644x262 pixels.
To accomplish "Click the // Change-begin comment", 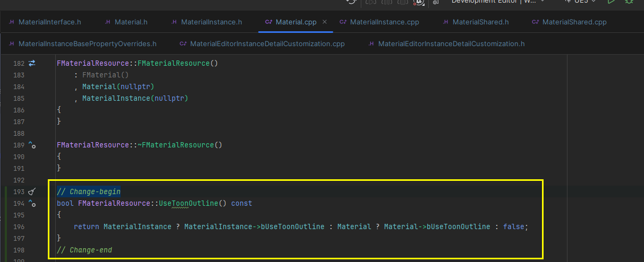I will (x=89, y=191).
